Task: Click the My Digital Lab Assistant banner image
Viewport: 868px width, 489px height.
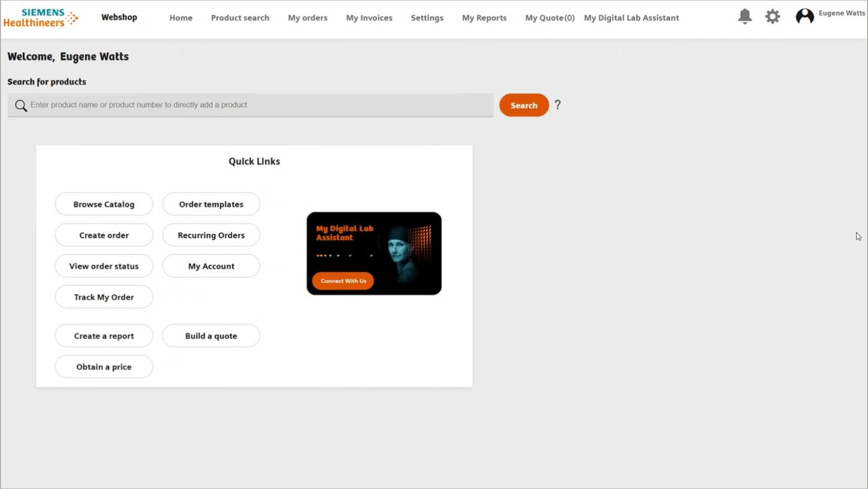Action: tap(373, 253)
